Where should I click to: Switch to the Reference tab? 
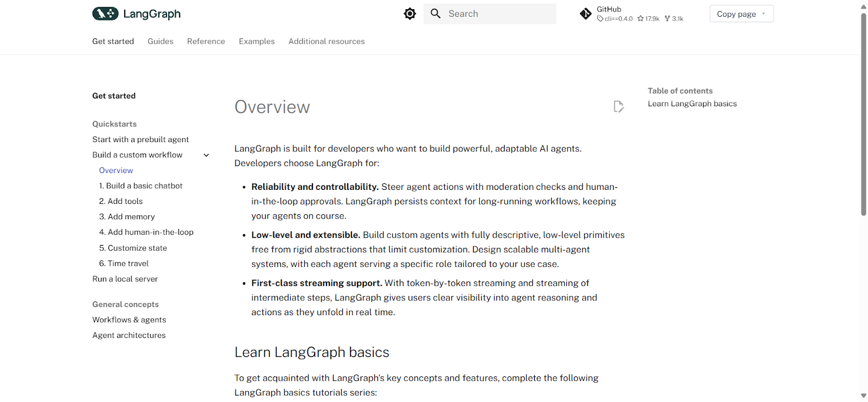pyautogui.click(x=206, y=41)
